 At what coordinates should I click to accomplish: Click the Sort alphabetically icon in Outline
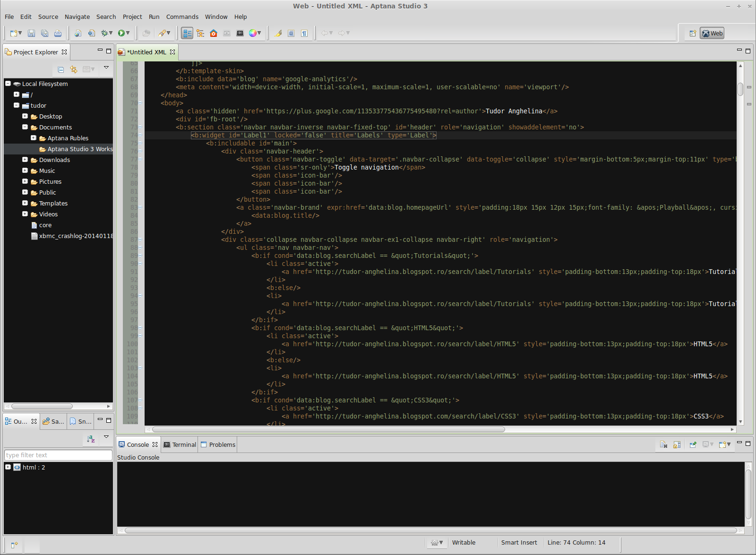point(91,439)
